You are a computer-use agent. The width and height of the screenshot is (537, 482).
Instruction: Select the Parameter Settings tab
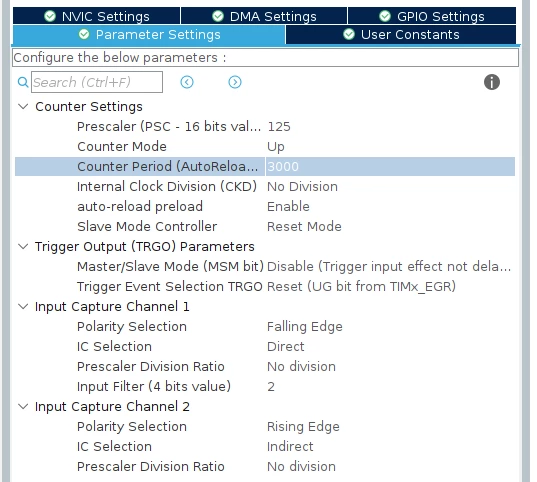[x=149, y=35]
